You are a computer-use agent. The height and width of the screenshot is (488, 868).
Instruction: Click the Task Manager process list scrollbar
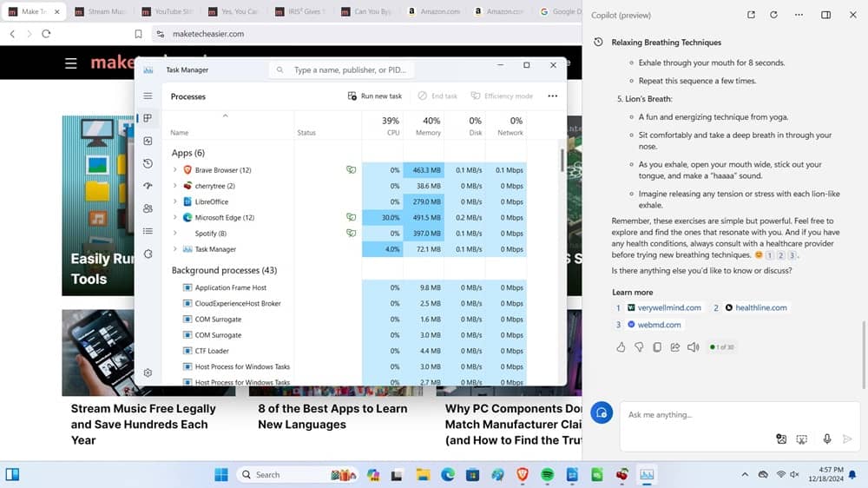click(x=562, y=161)
